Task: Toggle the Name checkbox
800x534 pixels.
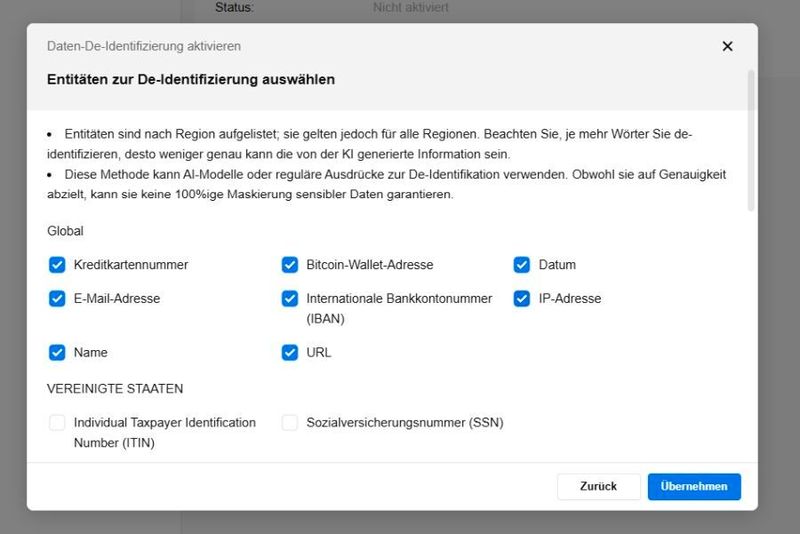Action: point(57,352)
